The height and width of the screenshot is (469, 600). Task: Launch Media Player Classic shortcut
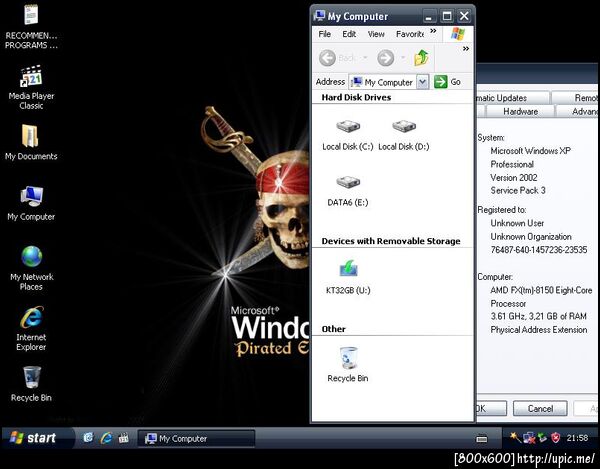coord(31,88)
